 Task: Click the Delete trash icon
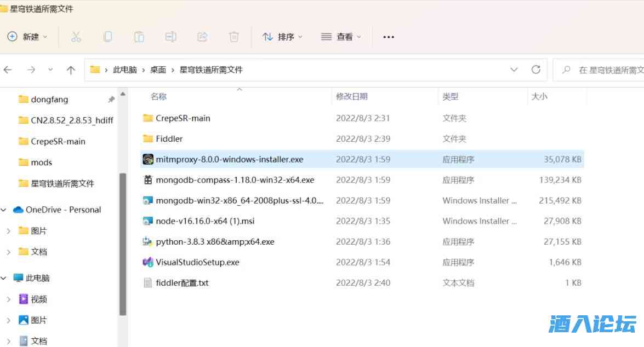[x=233, y=37]
